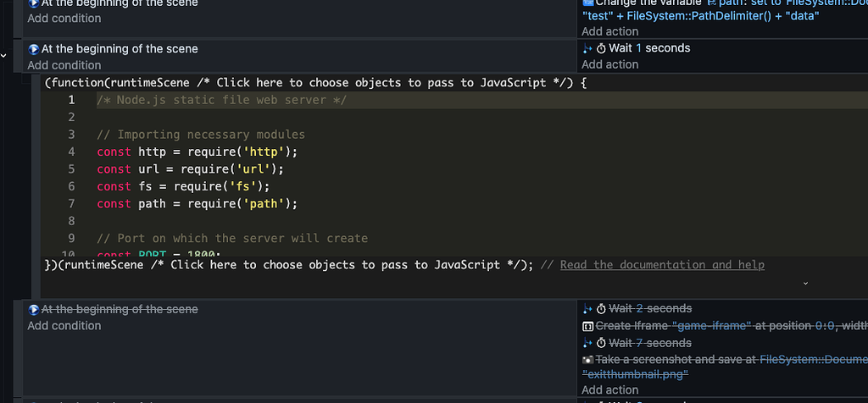Add action below Wait 1 seconds

[609, 64]
